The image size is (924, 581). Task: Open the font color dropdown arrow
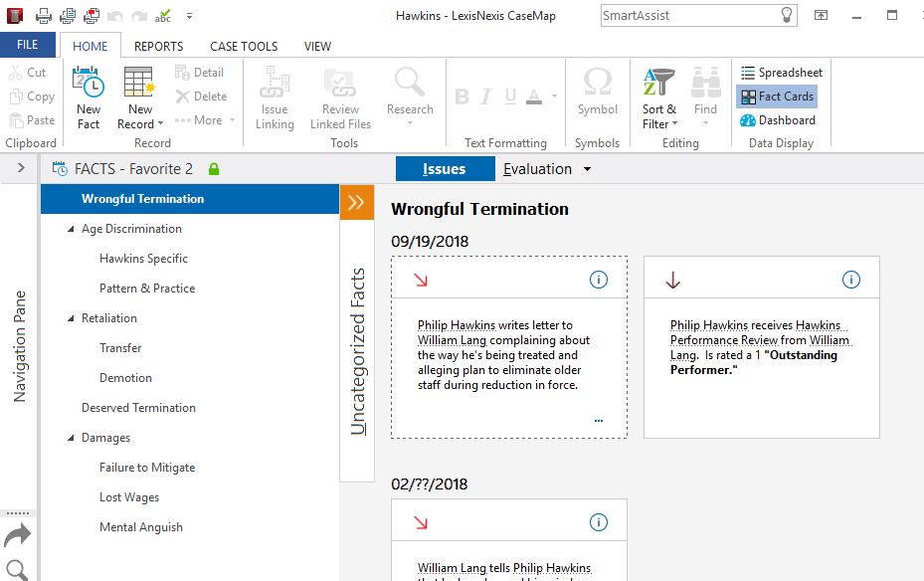(x=554, y=97)
